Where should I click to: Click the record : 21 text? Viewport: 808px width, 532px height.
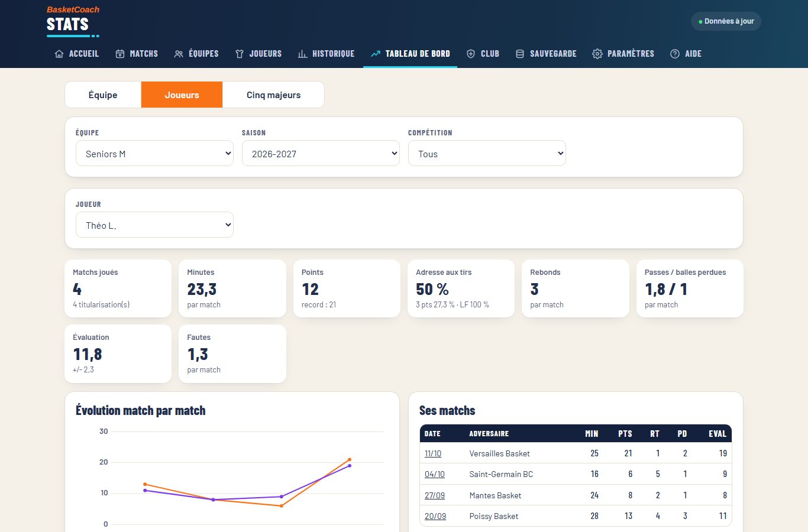click(x=319, y=305)
